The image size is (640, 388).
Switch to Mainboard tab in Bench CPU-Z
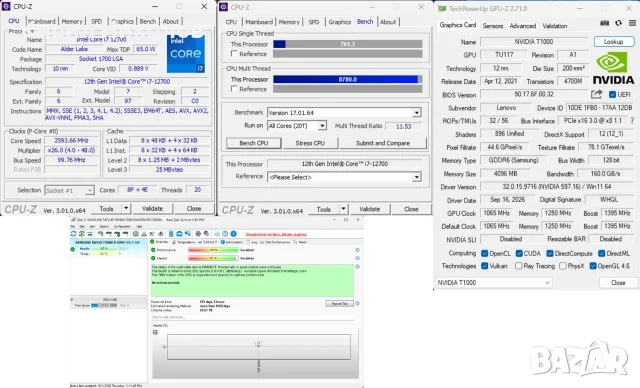(x=259, y=22)
